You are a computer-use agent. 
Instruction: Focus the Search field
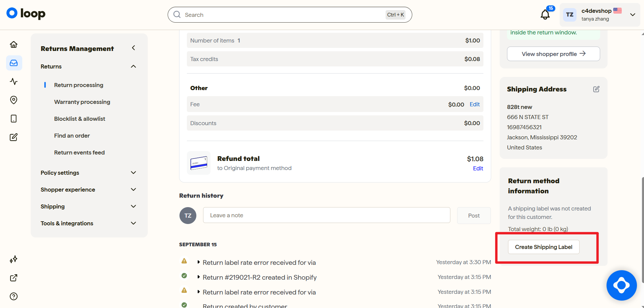pyautogui.click(x=290, y=15)
